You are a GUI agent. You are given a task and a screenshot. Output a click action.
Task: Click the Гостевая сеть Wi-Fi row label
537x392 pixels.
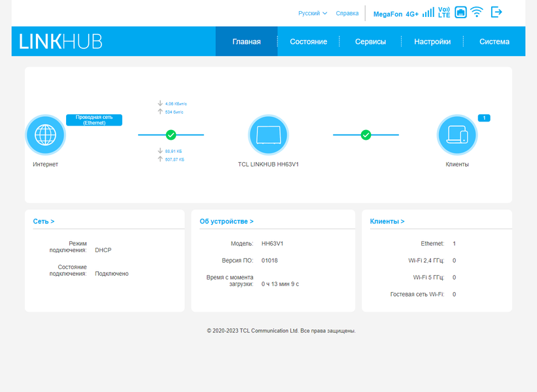[417, 294]
